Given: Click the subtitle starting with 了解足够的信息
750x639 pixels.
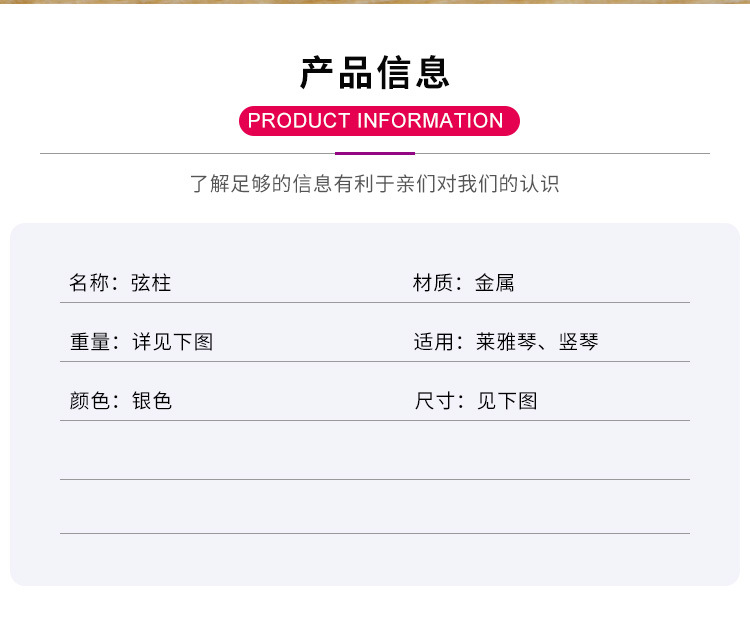Looking at the screenshot, I should 374,184.
